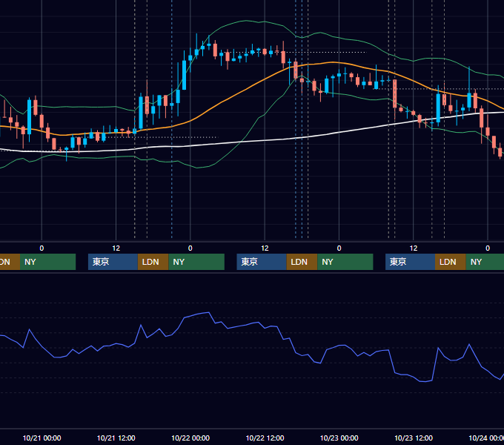Select the LDN session block on 10/22
504x445 pixels.
pyautogui.click(x=302, y=262)
